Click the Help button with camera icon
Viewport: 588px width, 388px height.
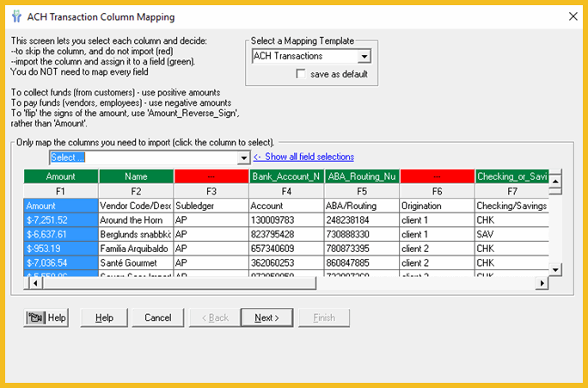pyautogui.click(x=46, y=317)
